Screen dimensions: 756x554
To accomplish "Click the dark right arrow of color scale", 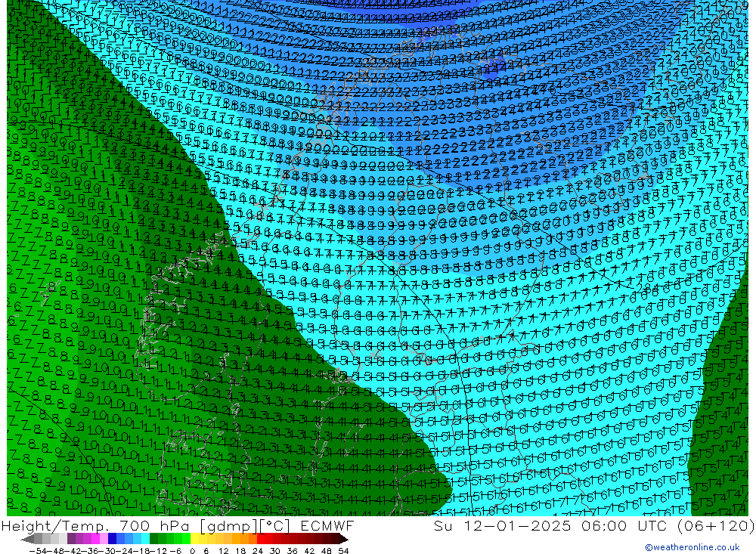I will pyautogui.click(x=344, y=540).
